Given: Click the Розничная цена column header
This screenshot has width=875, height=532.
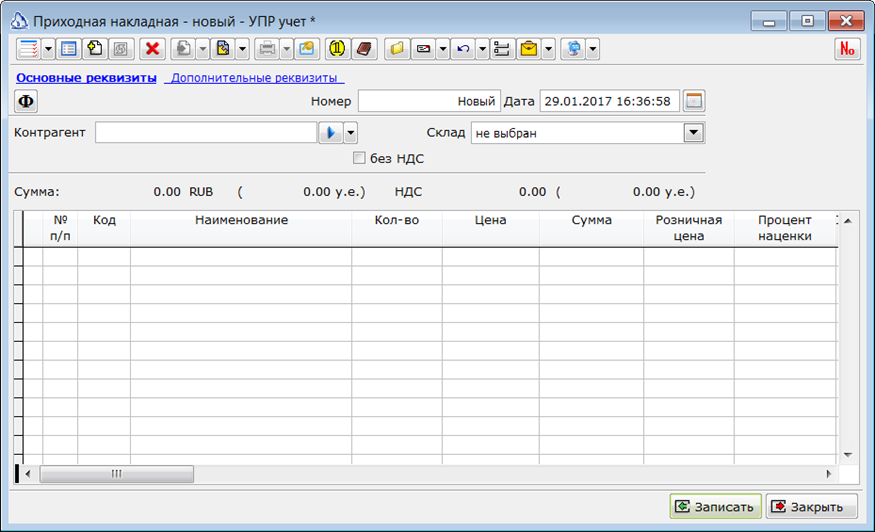Looking at the screenshot, I should (x=689, y=228).
